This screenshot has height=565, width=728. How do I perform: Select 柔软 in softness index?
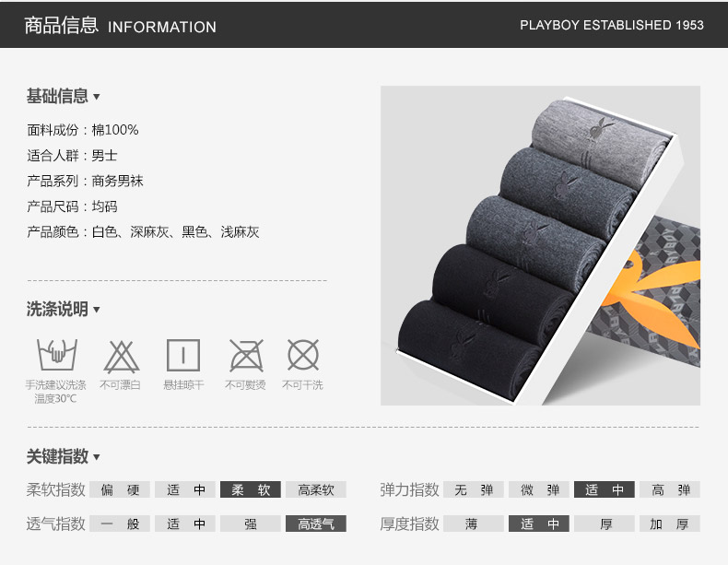point(251,489)
